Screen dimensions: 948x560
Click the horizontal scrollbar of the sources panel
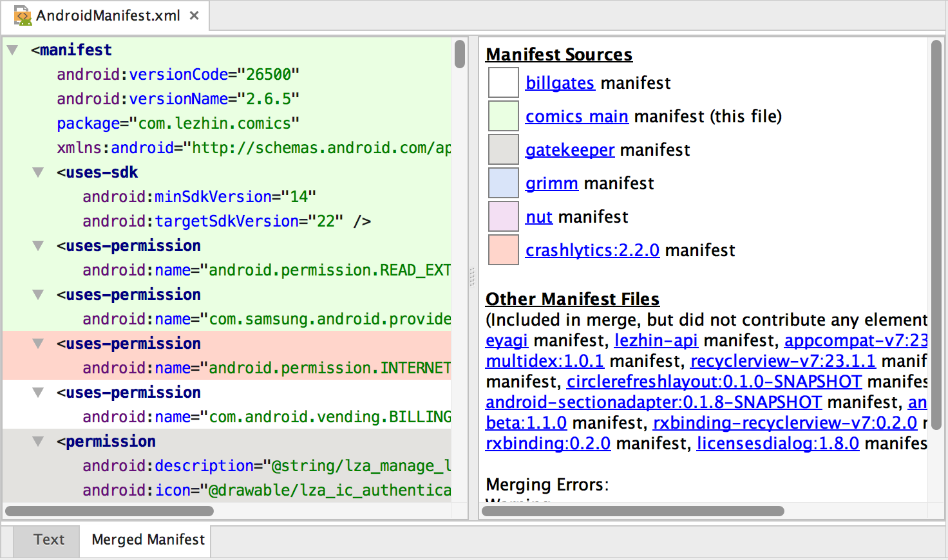point(633,511)
